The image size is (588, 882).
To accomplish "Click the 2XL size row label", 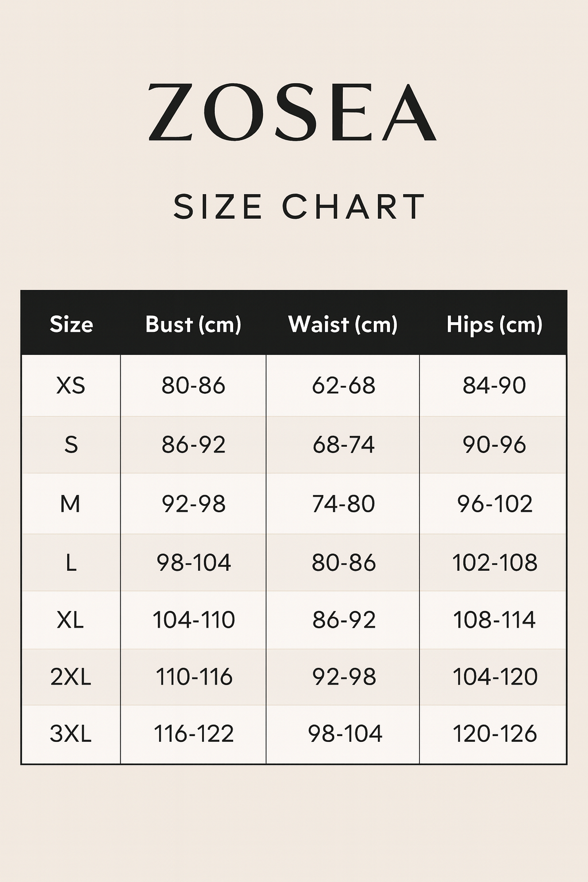I will click(71, 677).
